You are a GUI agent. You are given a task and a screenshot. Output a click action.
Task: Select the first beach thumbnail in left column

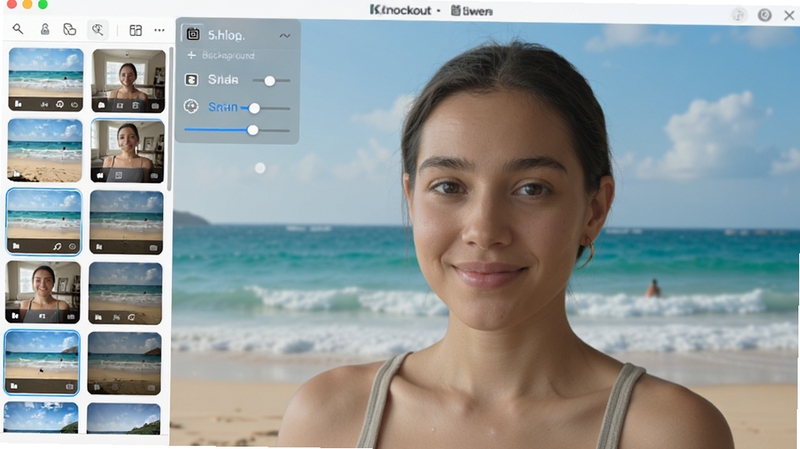[46, 79]
